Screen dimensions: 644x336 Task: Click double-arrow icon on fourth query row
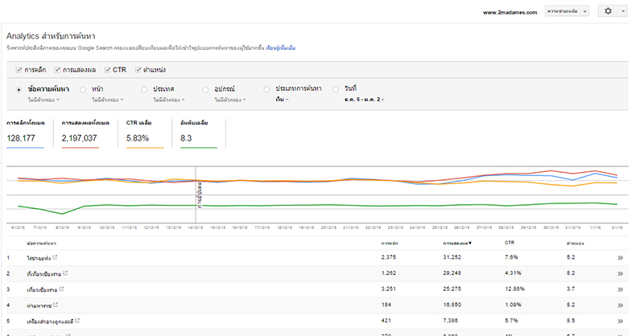pos(620,304)
